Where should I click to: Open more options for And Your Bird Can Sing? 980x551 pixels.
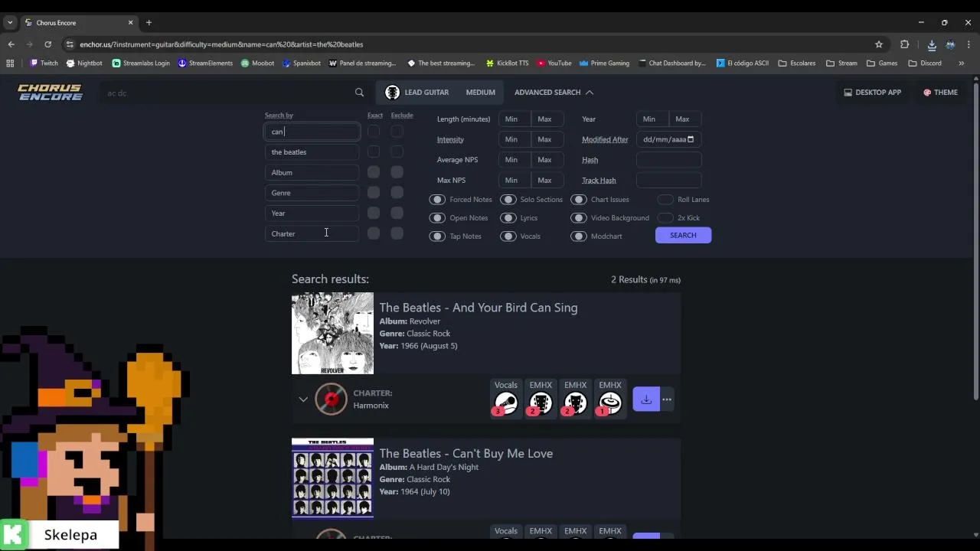pyautogui.click(x=667, y=399)
